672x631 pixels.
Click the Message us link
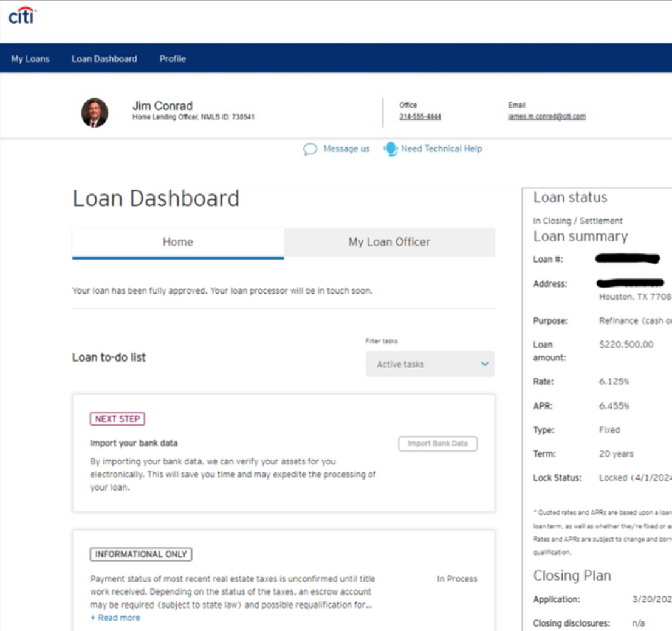tap(346, 149)
